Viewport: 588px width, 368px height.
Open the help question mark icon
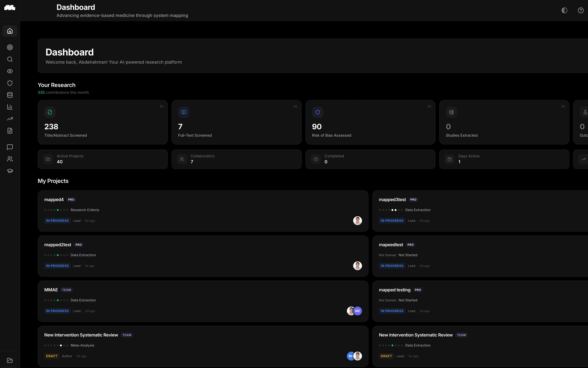point(580,10)
